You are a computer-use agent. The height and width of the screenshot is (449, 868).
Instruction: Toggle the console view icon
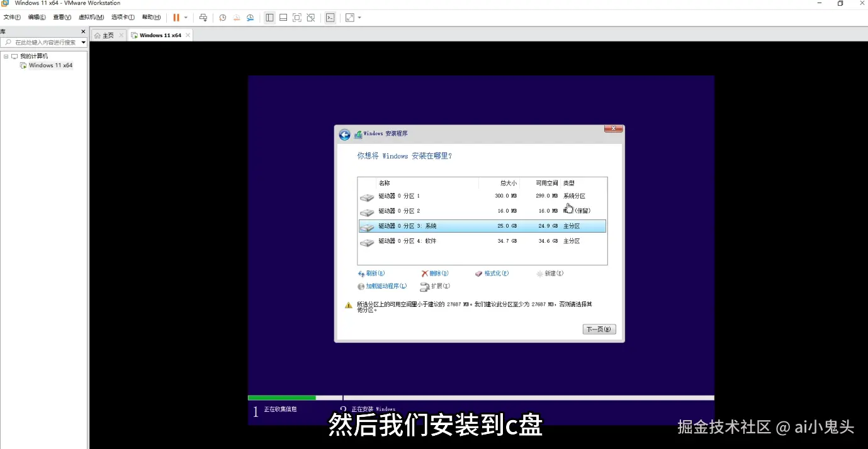pos(330,18)
